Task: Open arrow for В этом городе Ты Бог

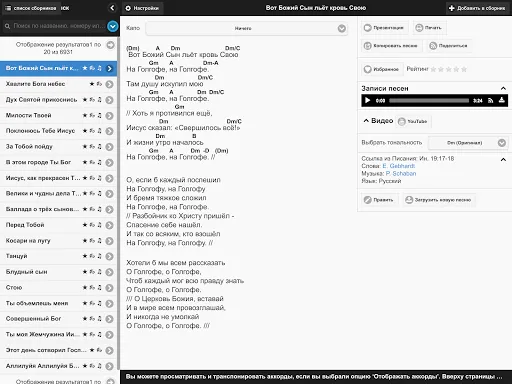Action: click(x=109, y=162)
